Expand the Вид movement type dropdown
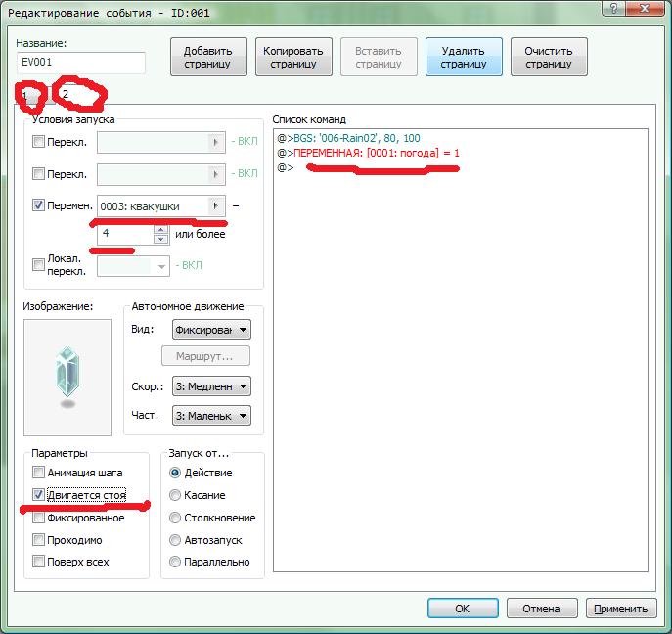The height and width of the screenshot is (634, 672). tap(210, 330)
